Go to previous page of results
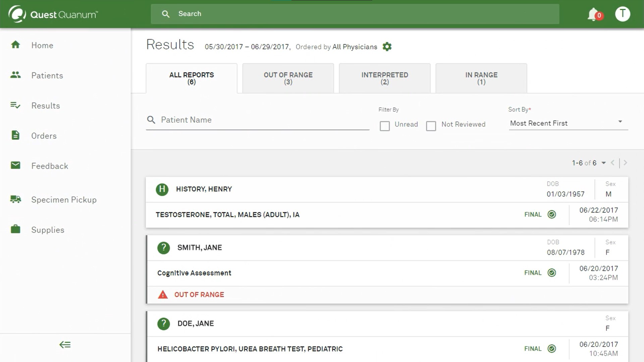This screenshot has width=644, height=362. tap(612, 163)
